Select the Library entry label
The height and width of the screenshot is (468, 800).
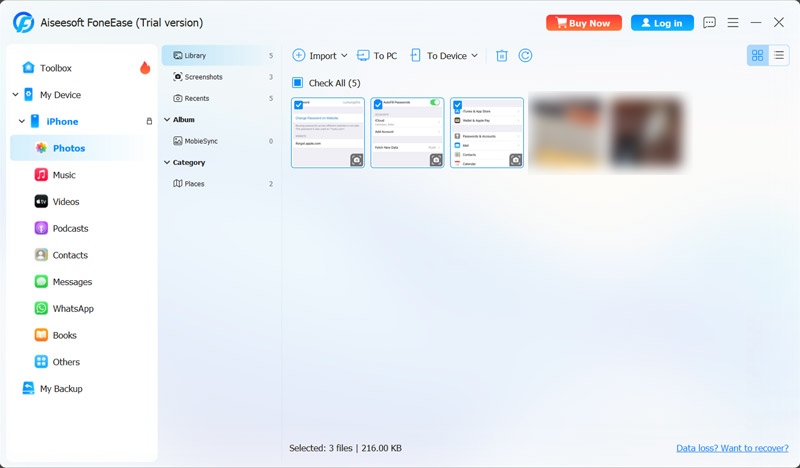pyautogui.click(x=195, y=56)
